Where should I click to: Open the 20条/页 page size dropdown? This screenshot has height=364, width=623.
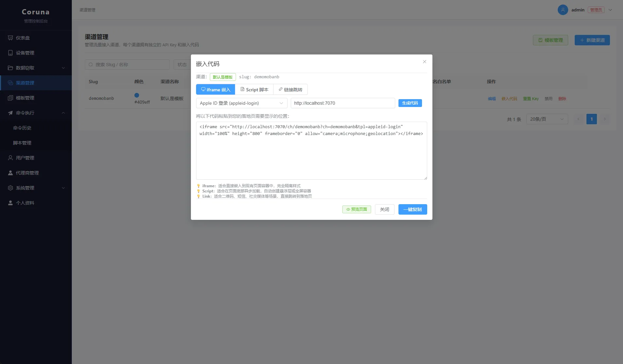(547, 119)
